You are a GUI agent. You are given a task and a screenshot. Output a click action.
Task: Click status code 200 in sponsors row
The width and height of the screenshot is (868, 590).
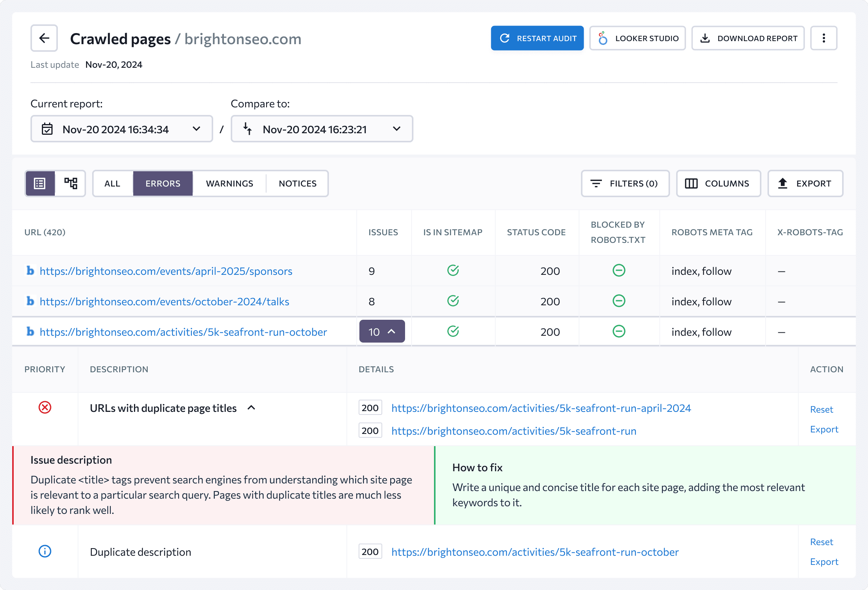pyautogui.click(x=550, y=271)
